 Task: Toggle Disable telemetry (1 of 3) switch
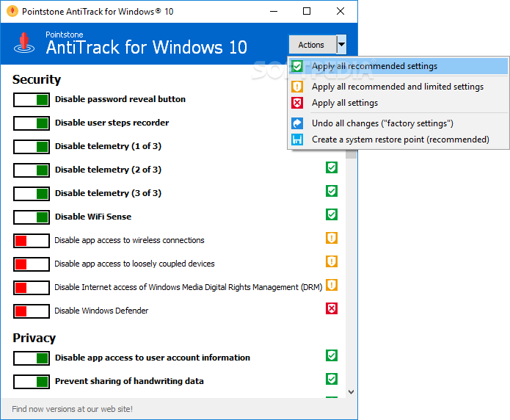32,147
